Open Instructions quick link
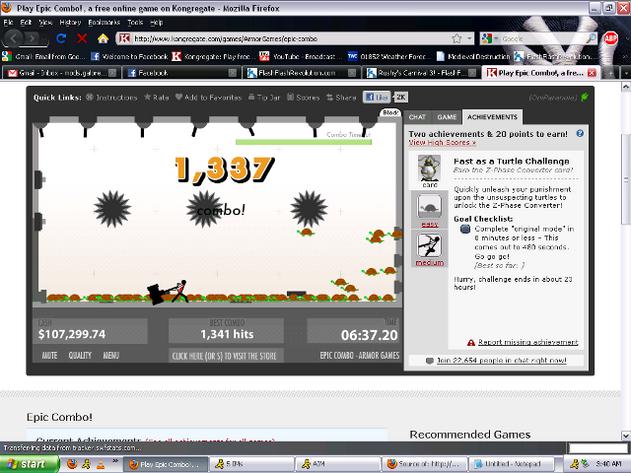The width and height of the screenshot is (631, 473). click(111, 97)
